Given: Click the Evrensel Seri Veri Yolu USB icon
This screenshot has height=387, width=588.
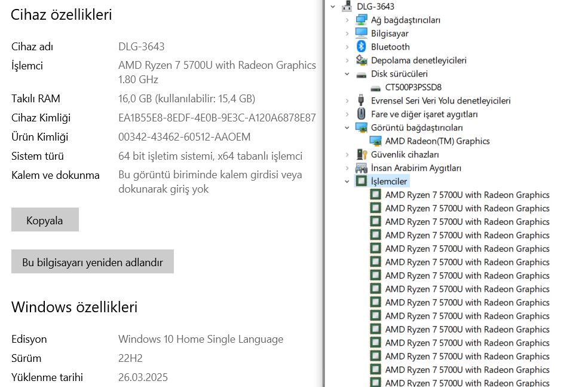Looking at the screenshot, I should [361, 100].
